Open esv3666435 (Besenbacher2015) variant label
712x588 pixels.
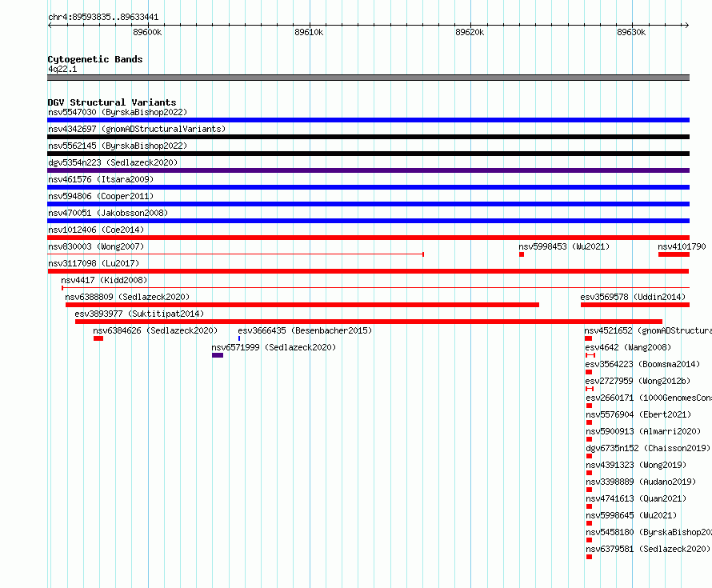click(305, 330)
